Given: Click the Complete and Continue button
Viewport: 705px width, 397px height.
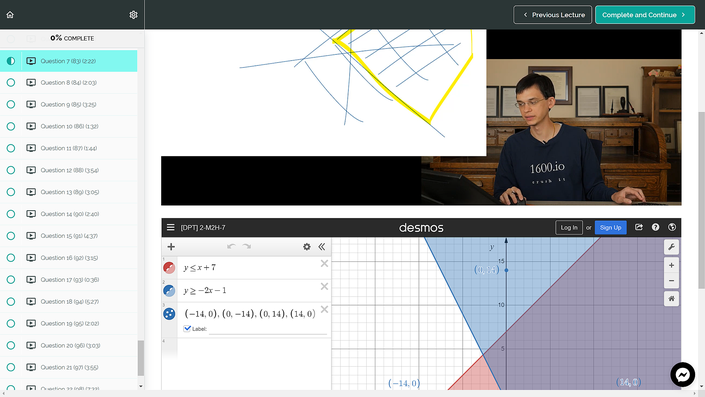Looking at the screenshot, I should point(645,15).
